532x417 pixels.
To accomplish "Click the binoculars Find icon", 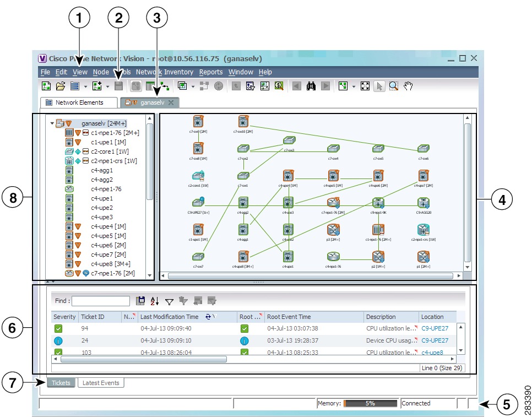I will tap(311, 86).
